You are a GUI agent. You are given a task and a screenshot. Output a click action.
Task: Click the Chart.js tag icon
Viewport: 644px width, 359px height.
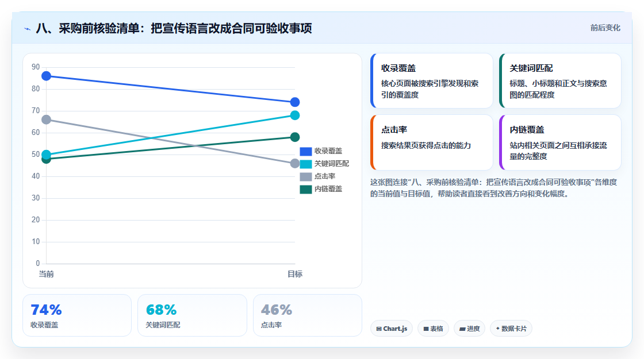click(x=379, y=329)
